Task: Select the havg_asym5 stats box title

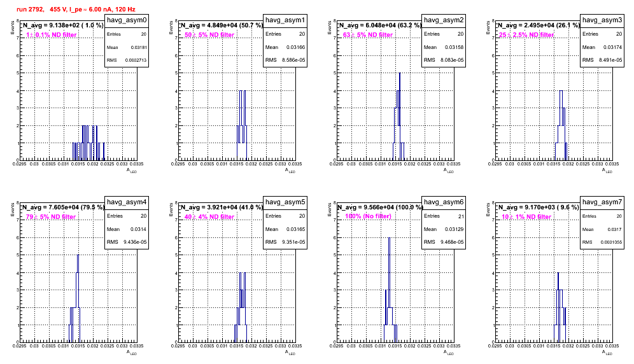Action: [285, 202]
